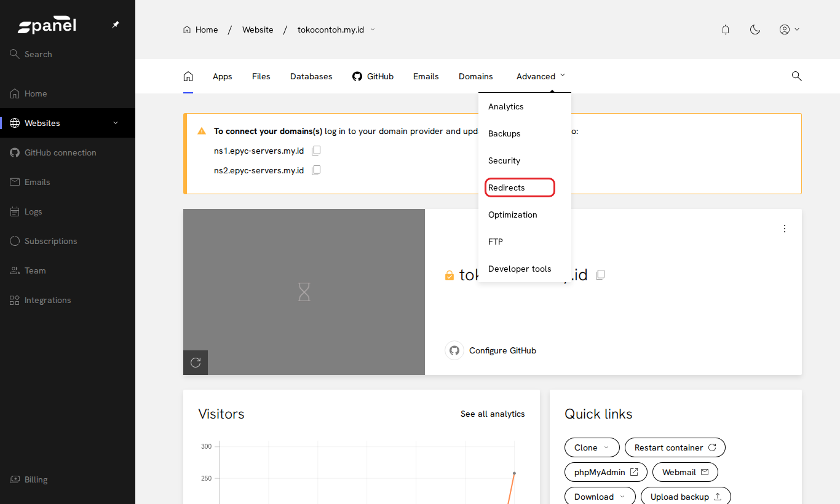The height and width of the screenshot is (504, 840).
Task: Click the search magnifier in the tab bar
Action: point(796,76)
